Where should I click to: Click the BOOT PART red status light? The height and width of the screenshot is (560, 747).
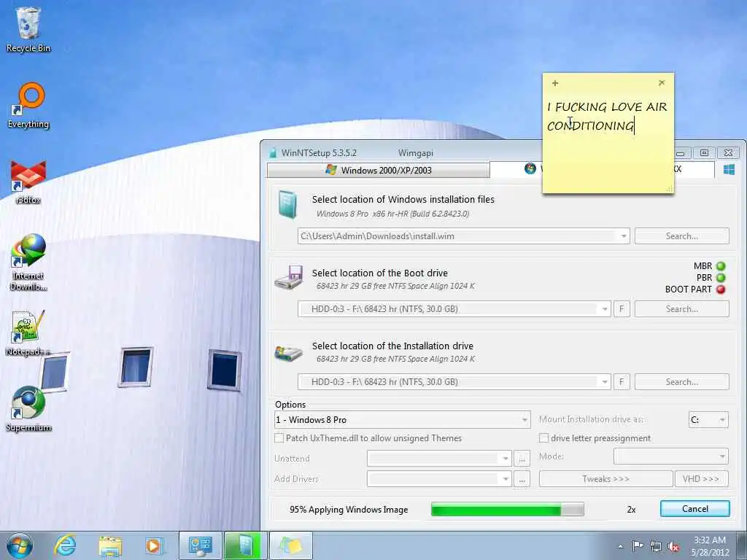pyautogui.click(x=721, y=289)
